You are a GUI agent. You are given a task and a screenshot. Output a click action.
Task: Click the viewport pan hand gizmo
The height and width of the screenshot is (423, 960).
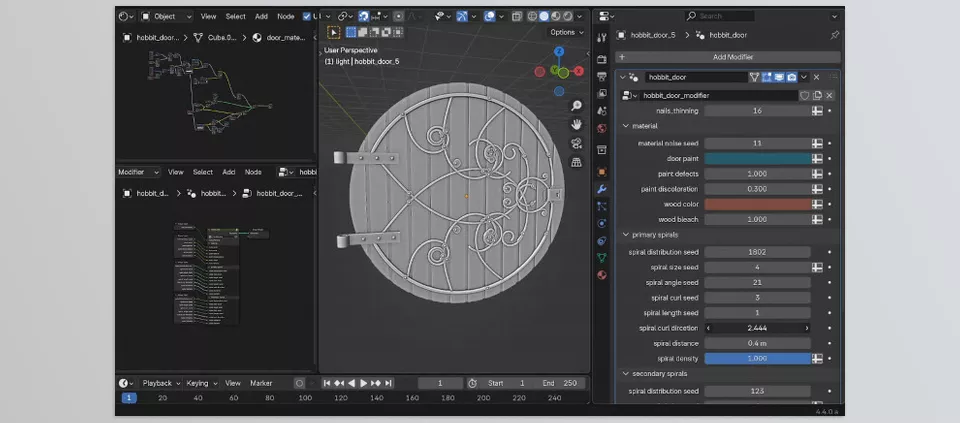[576, 125]
